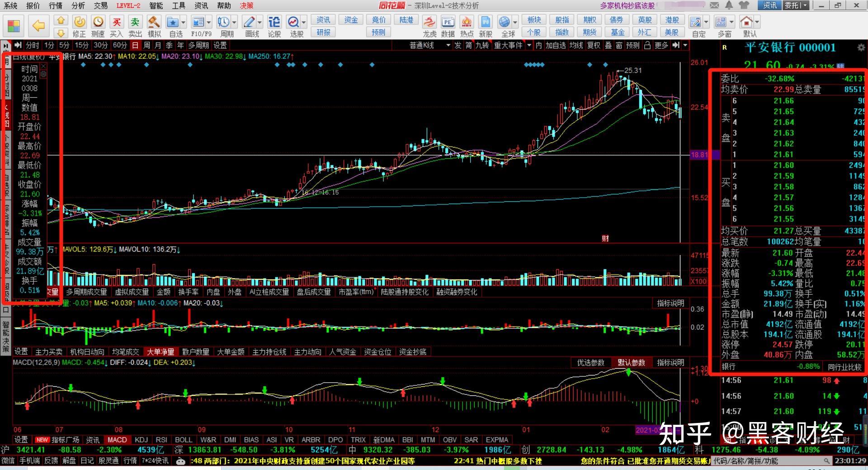Open the 分析 menu

click(78, 5)
